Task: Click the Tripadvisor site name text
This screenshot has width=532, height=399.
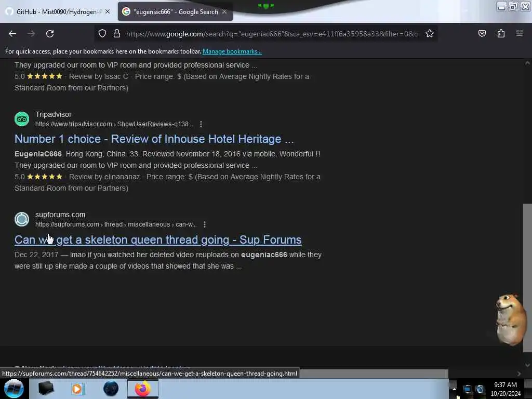Action: point(54,114)
